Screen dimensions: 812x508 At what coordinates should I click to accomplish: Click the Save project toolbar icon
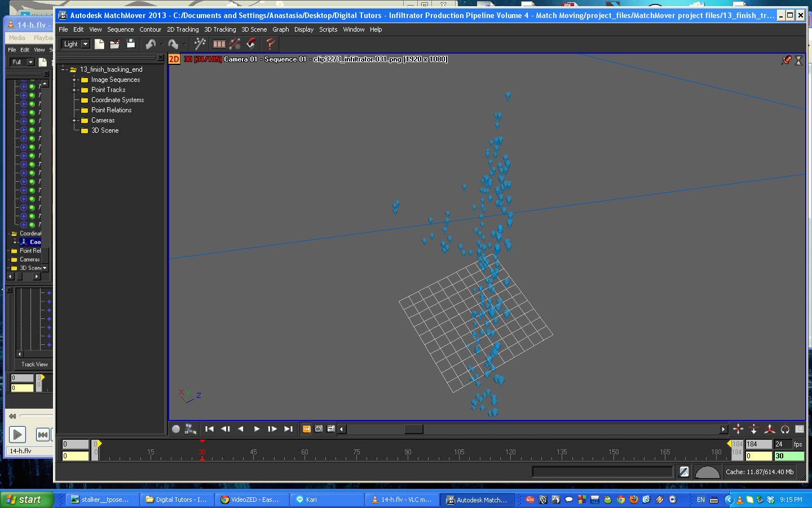tap(131, 43)
